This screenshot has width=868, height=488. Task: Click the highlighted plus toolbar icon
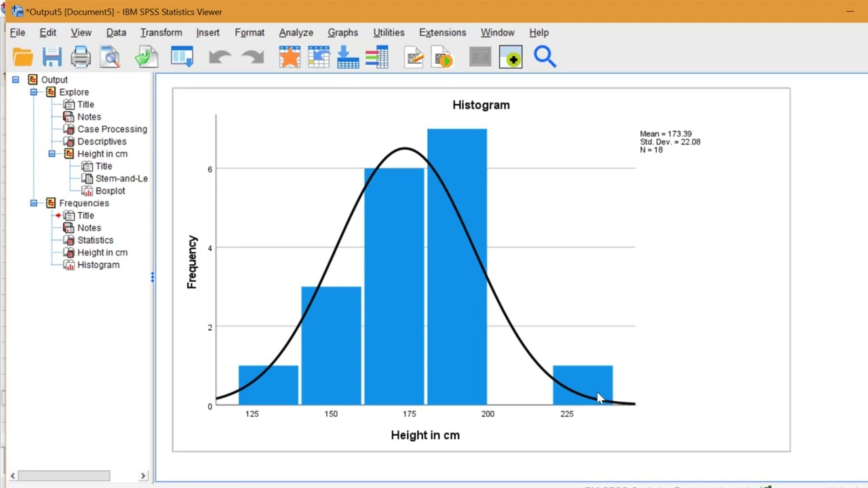click(511, 58)
